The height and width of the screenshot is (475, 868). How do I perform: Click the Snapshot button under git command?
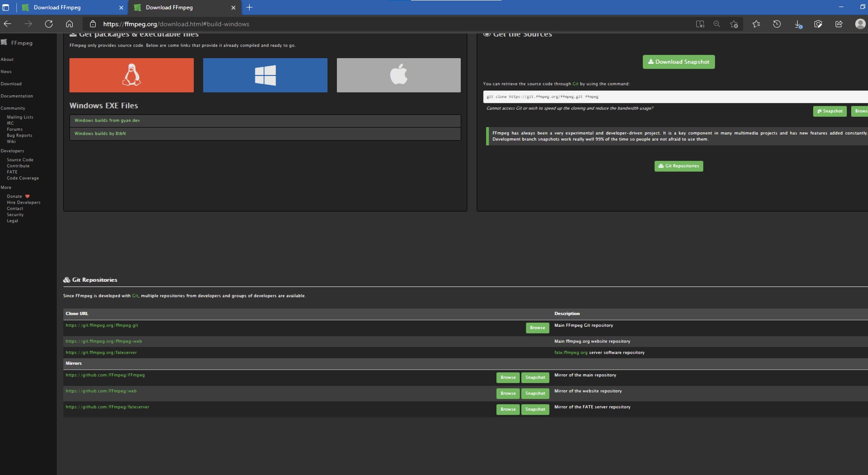[830, 111]
